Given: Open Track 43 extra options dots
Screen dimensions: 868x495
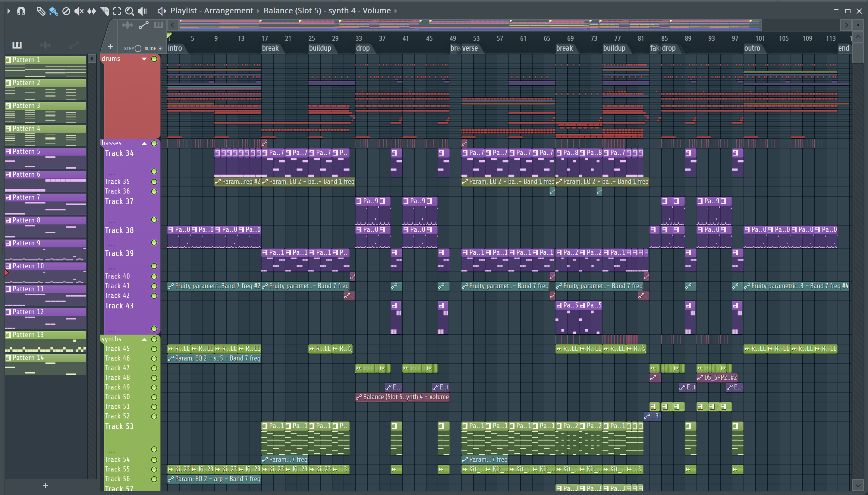Looking at the screenshot, I should (x=112, y=331).
